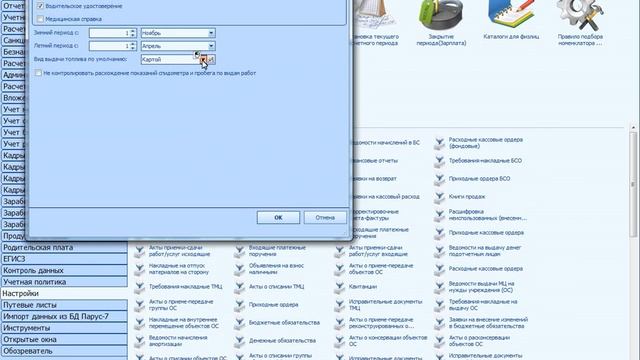
Task: Open Импорт данных из БД Парус-7
Action: point(64,316)
